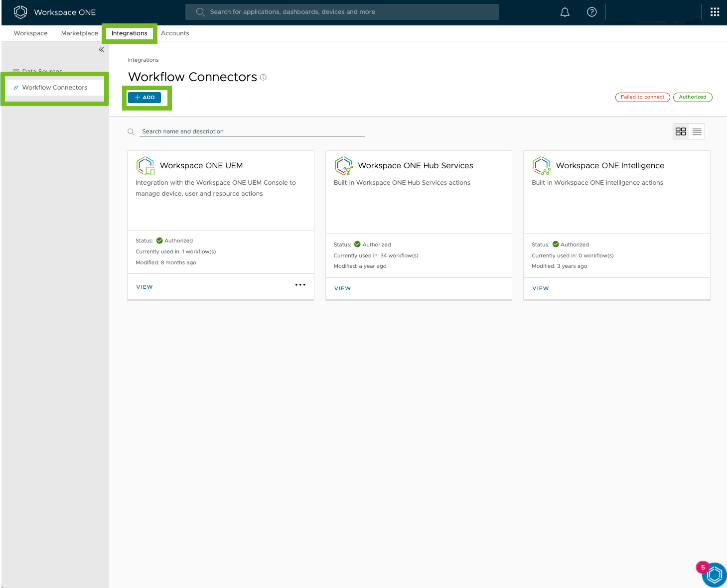Click the Workspace ONE Hub Services connector icon
727x588 pixels.
click(343, 166)
